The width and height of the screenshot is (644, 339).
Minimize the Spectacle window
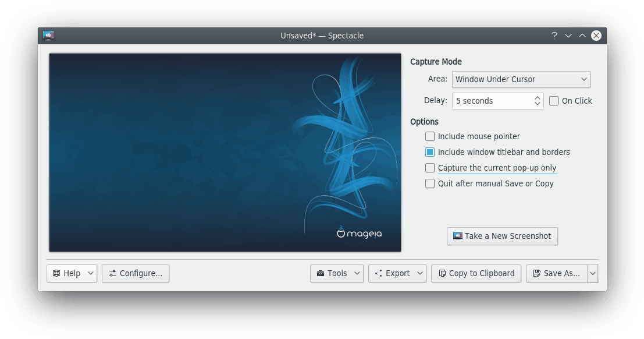tap(568, 36)
